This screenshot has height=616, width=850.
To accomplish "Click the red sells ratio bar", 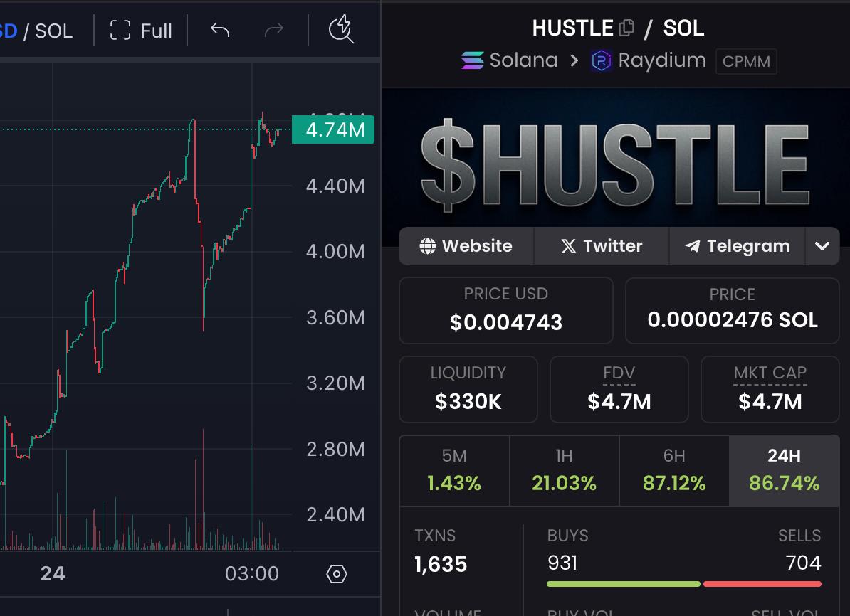I will (x=762, y=584).
